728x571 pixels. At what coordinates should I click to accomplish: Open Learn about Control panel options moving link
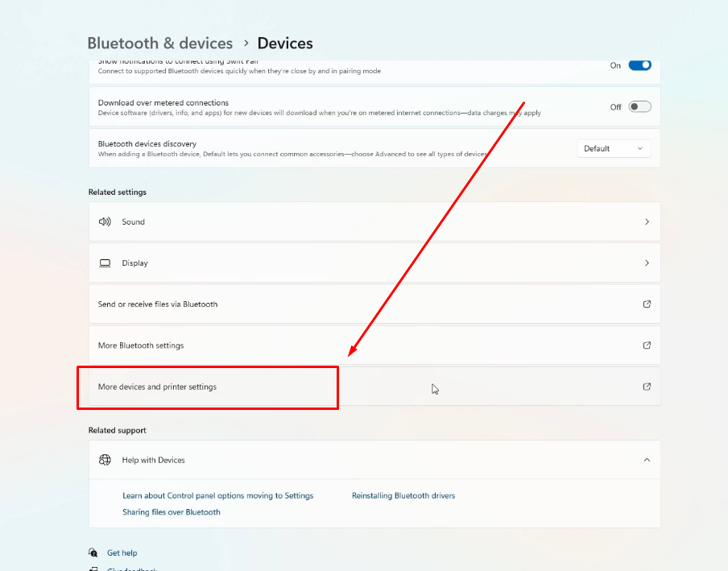pyautogui.click(x=217, y=496)
